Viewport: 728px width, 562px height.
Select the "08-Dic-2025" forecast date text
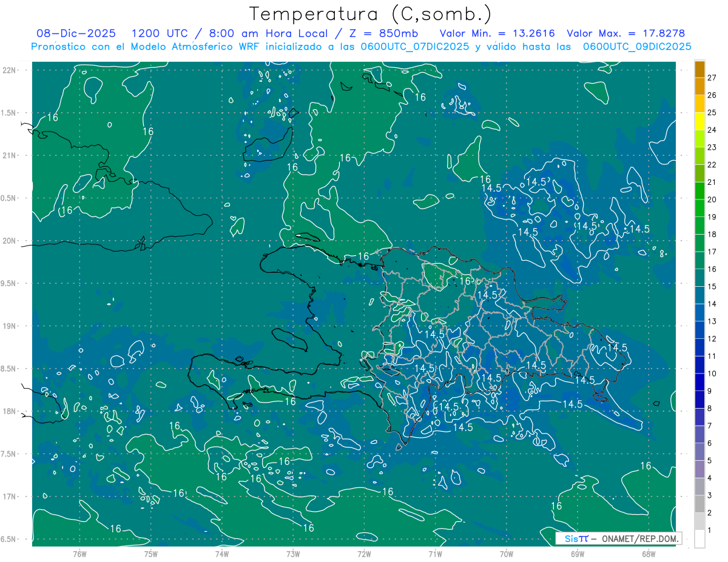pyautogui.click(x=77, y=33)
